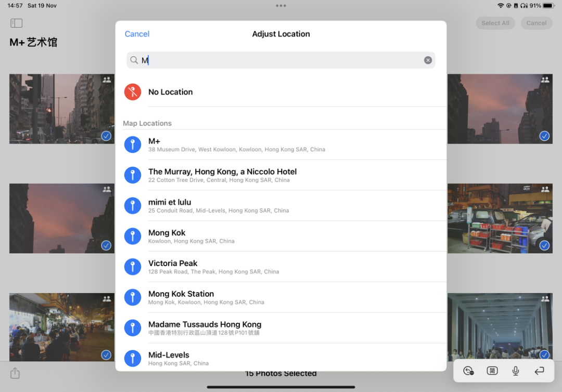Click the Wi-Fi status icon
The width and height of the screenshot is (562, 392).
(501, 6)
